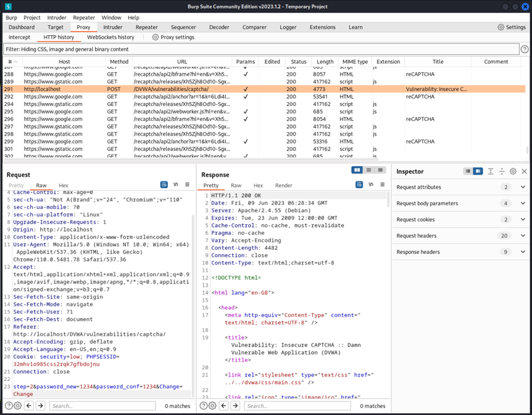
Task: Toggle Response pretty-print message icon
Action: pos(359,184)
